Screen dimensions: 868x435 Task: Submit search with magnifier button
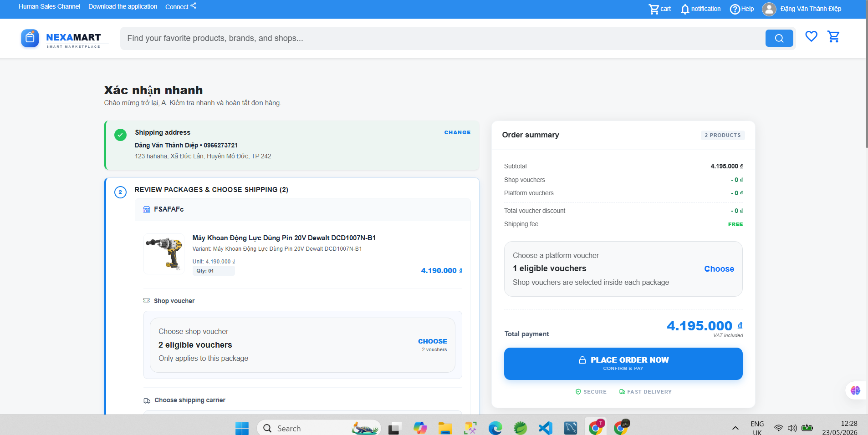point(779,38)
